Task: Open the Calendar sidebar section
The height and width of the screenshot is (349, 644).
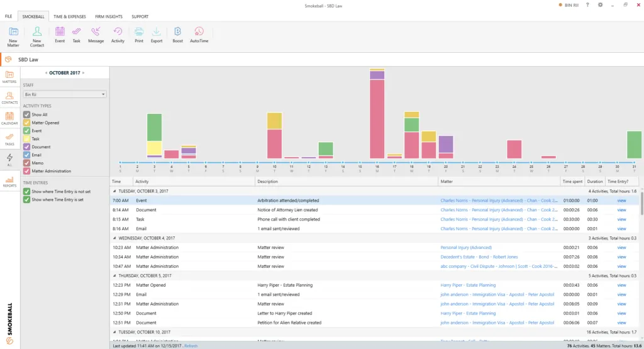Action: 9,118
